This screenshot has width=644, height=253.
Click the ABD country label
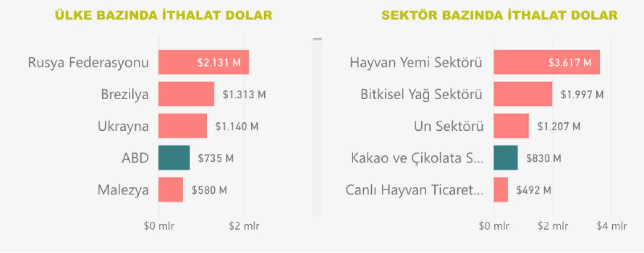[135, 158]
